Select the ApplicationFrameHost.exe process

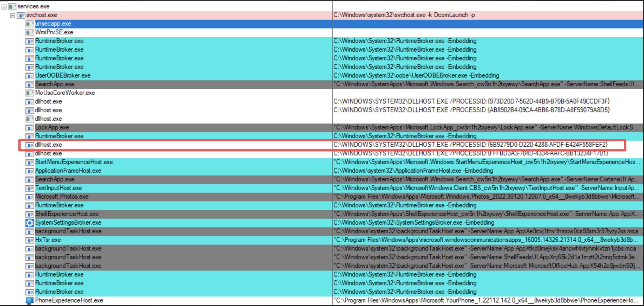[x=68, y=171]
